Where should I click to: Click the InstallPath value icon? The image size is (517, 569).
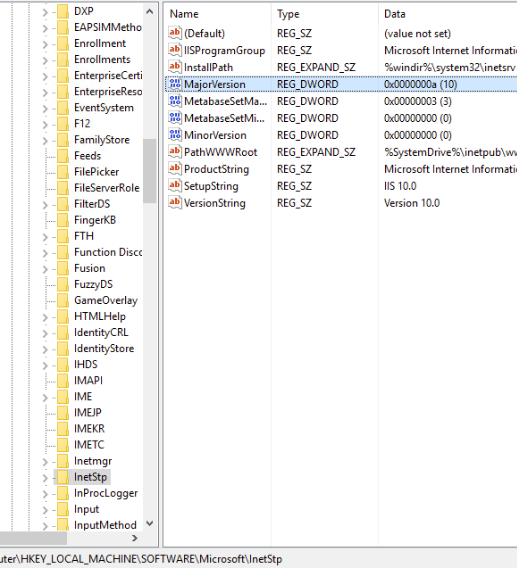(175, 67)
